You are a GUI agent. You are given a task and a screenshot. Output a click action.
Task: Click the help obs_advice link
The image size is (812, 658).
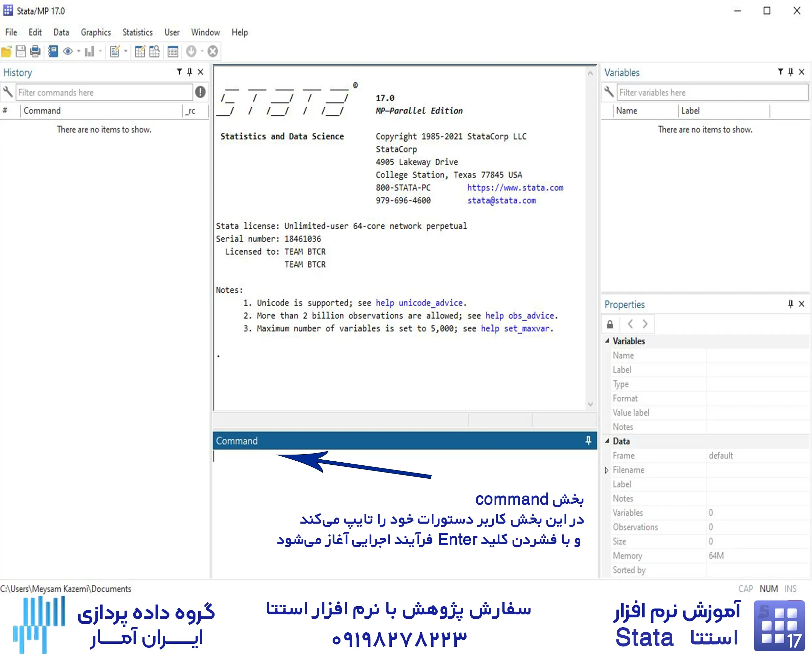coord(521,315)
